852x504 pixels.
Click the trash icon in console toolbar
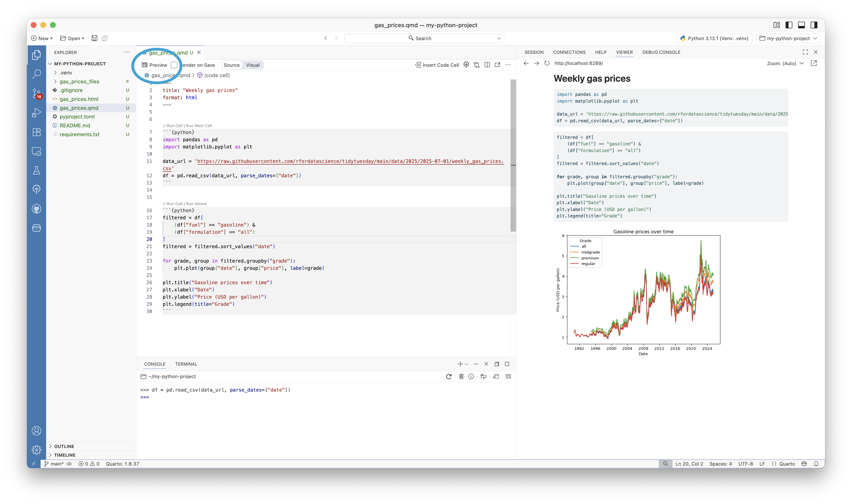(461, 376)
